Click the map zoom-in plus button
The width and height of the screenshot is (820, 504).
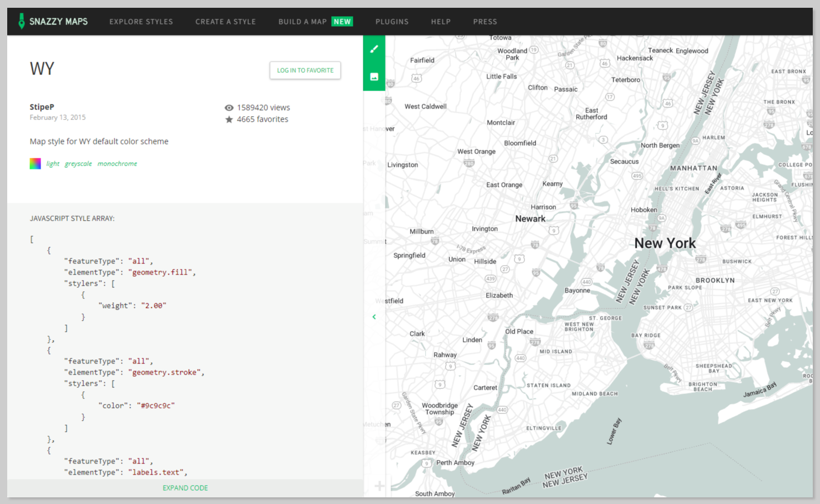[379, 486]
